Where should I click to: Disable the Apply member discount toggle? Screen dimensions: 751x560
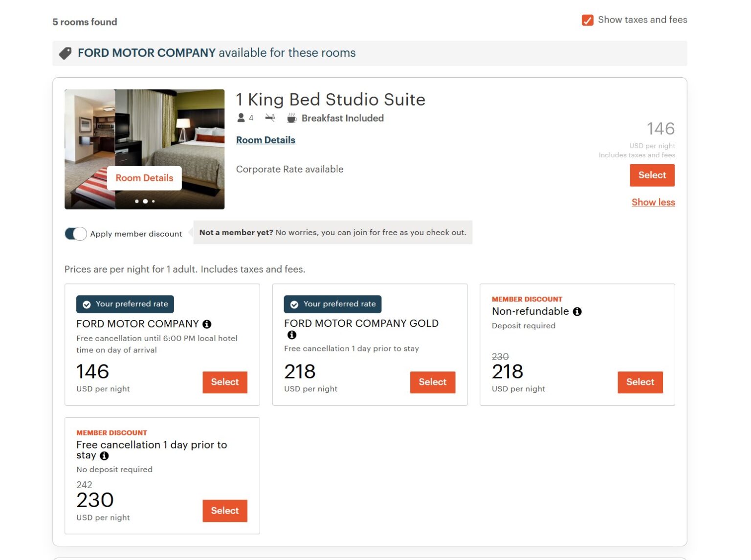pos(75,234)
